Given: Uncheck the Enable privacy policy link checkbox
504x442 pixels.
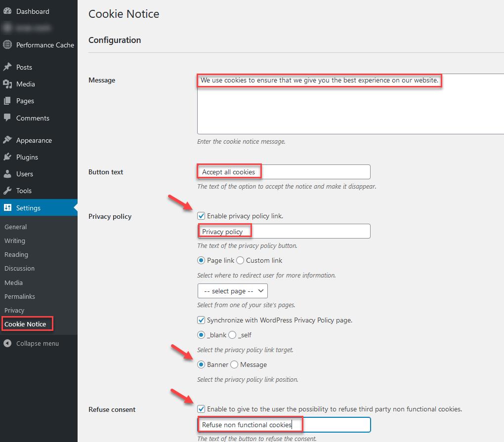Looking at the screenshot, I should click(x=201, y=215).
